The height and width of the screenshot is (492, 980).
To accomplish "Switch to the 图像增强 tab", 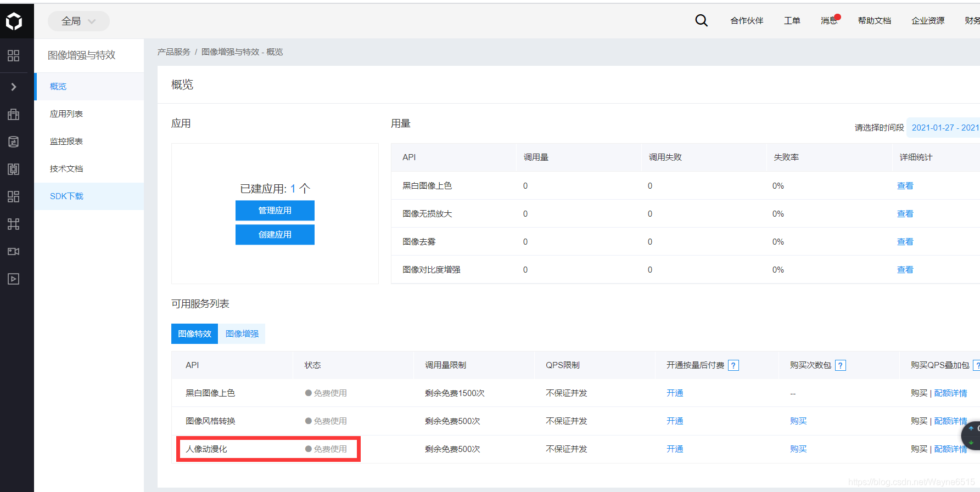I will [242, 334].
